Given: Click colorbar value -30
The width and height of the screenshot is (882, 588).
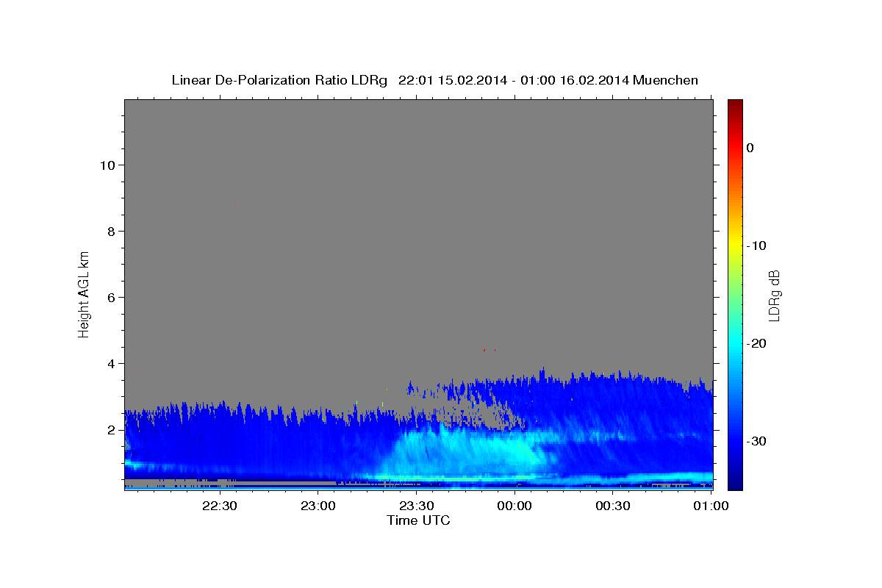Looking at the screenshot, I should click(x=757, y=441).
